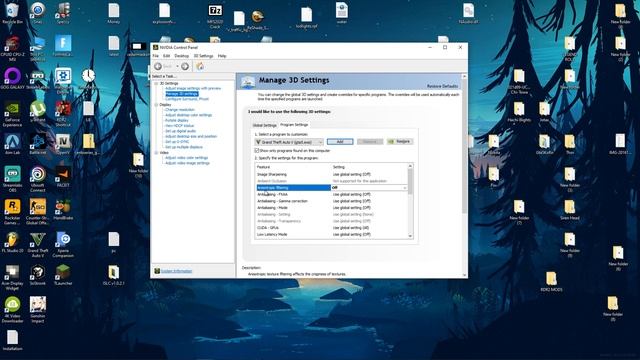The image size is (640, 360).
Task: Switch to the Global Settings tab
Action: click(264, 125)
